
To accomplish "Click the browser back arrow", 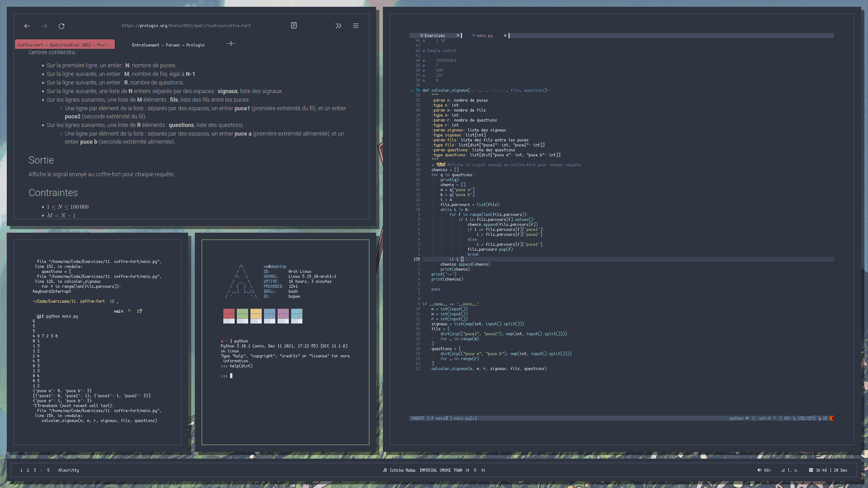I will [27, 26].
